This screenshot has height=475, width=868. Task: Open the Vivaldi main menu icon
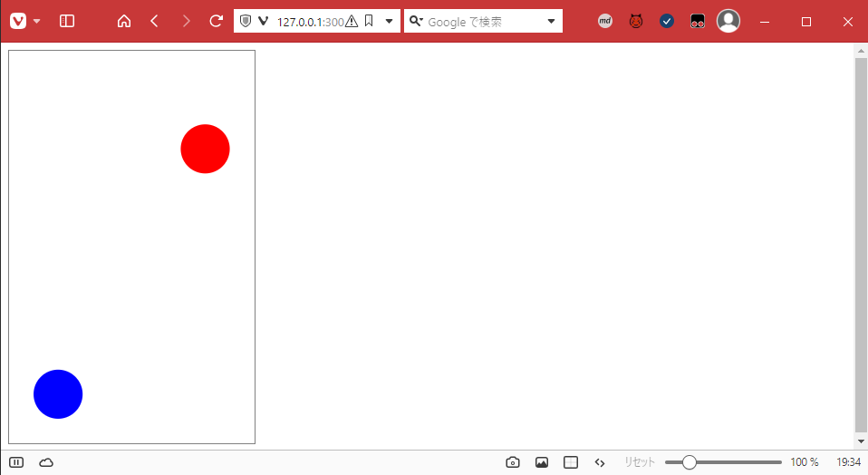(x=18, y=22)
